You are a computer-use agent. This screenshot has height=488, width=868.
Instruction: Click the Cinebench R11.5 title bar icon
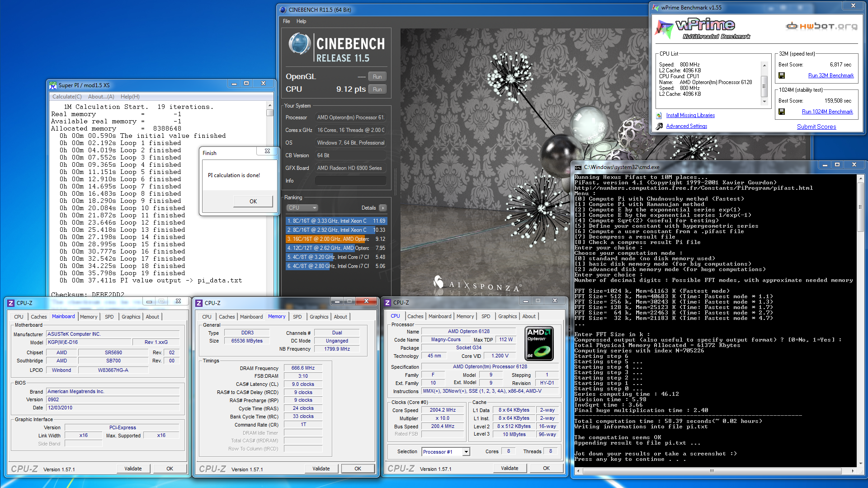[x=283, y=9]
